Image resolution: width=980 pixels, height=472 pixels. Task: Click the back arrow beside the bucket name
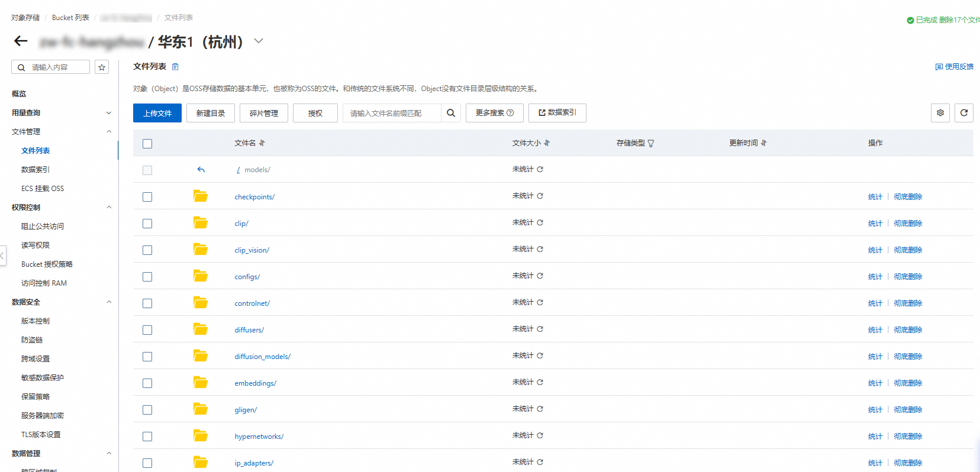coord(21,41)
